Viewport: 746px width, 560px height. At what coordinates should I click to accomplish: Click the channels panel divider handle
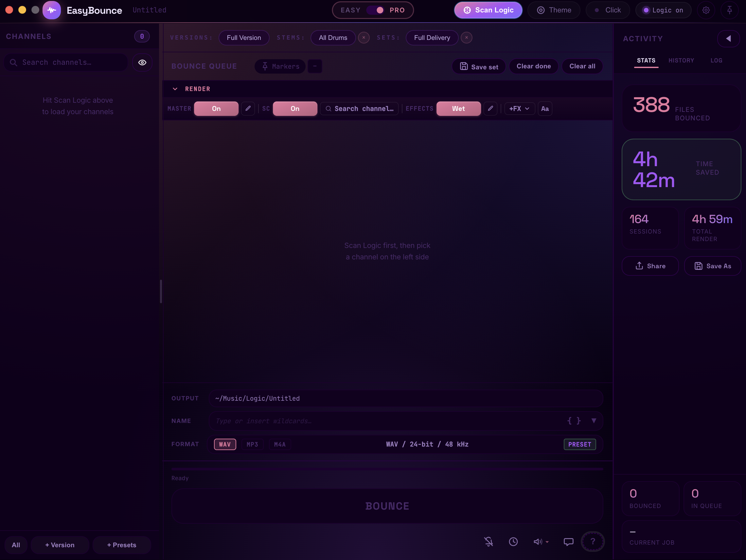pyautogui.click(x=161, y=291)
